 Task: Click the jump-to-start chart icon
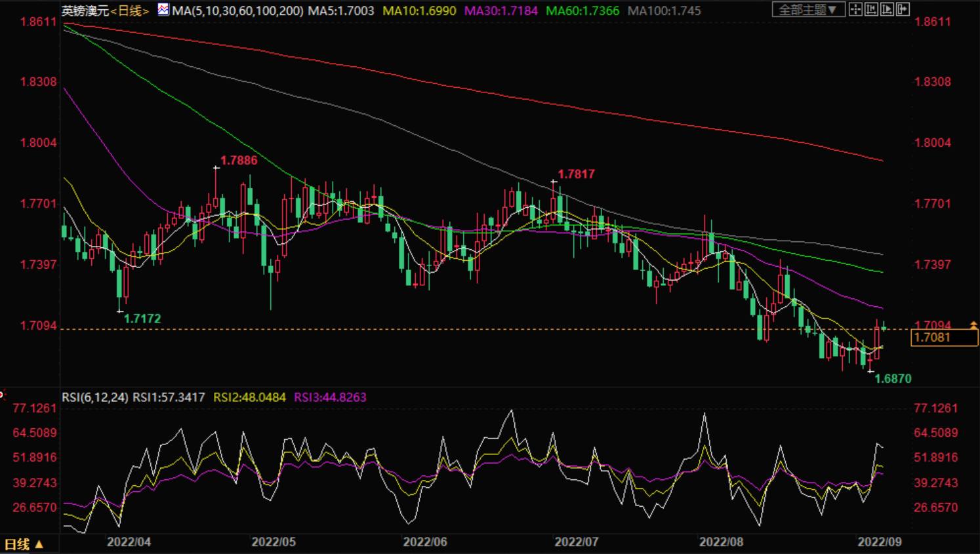point(871,9)
